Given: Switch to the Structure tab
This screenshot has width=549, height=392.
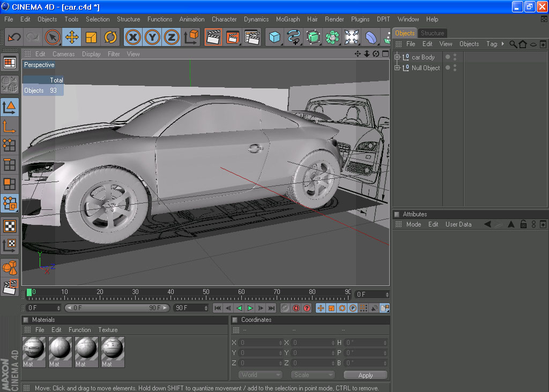Looking at the screenshot, I should (433, 33).
